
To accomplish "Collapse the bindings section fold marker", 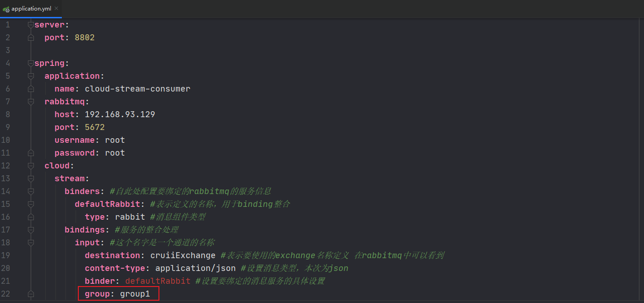I will (31, 230).
